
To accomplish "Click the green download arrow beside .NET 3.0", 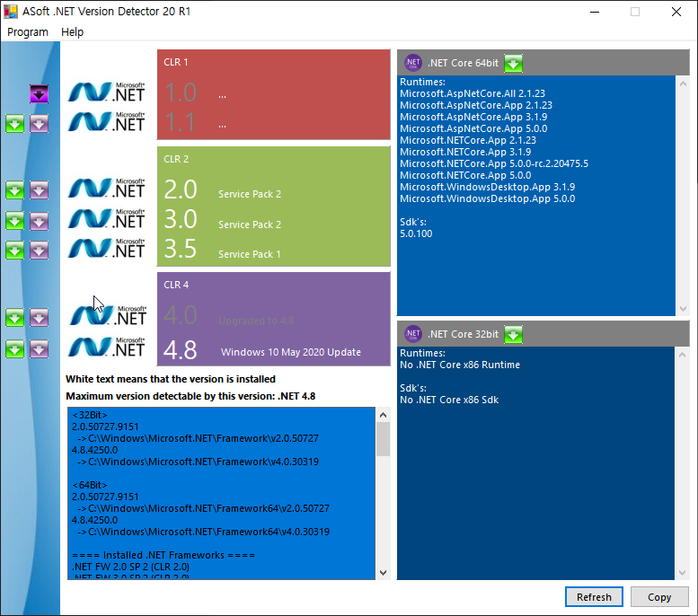I will click(14, 221).
